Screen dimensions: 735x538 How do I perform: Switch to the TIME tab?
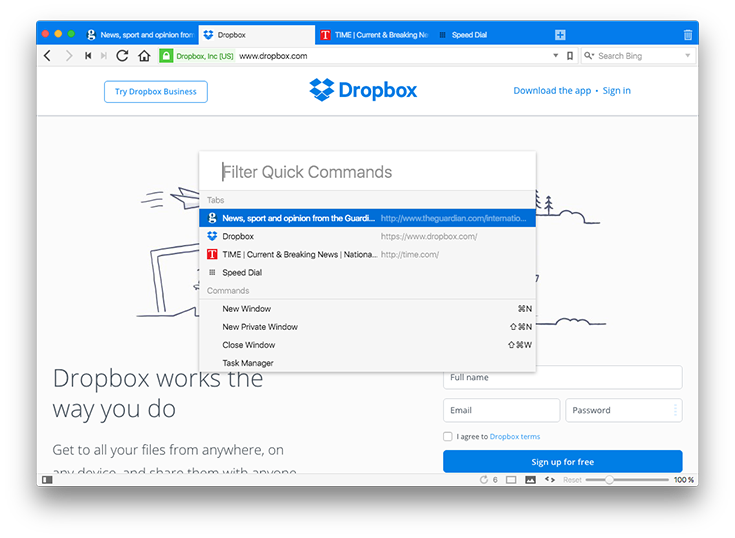374,35
